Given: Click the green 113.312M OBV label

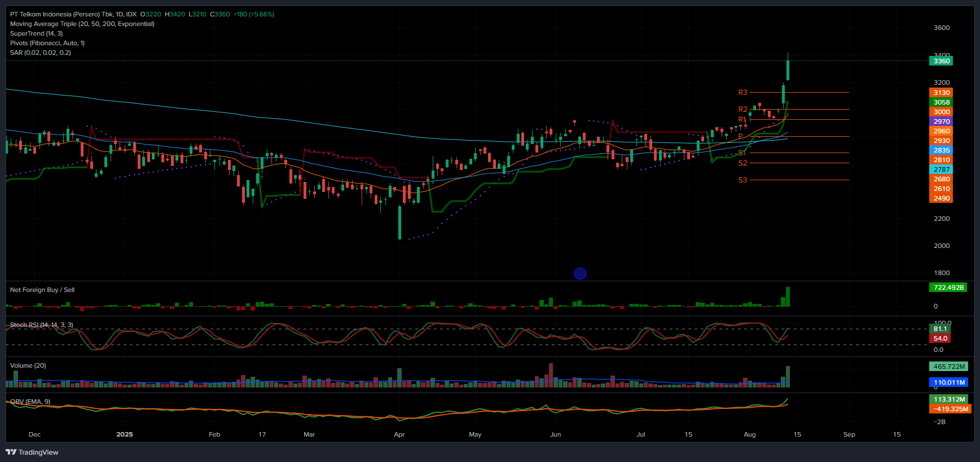Looking at the screenshot, I should click(x=949, y=399).
